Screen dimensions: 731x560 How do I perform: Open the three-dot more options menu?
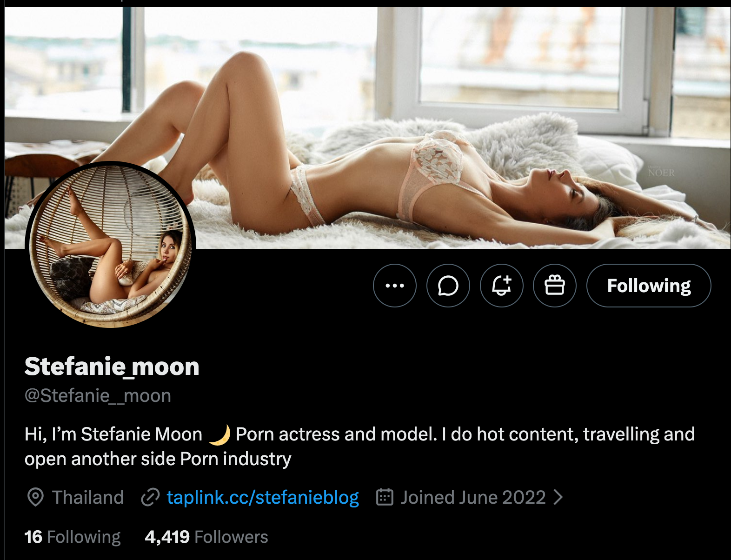pos(394,286)
